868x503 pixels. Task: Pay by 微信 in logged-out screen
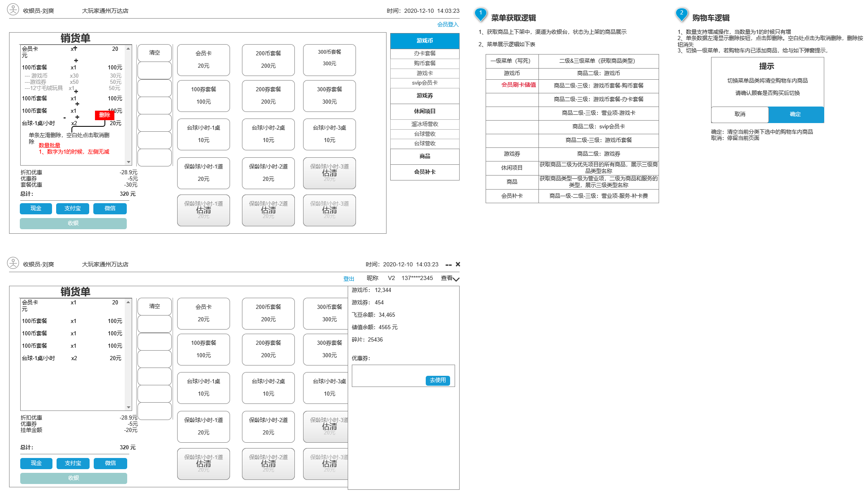click(x=110, y=209)
